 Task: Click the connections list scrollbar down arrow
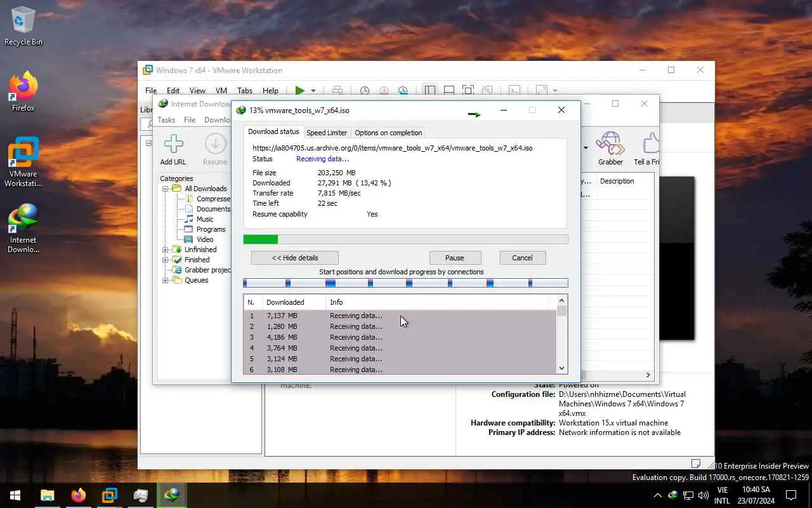(561, 368)
